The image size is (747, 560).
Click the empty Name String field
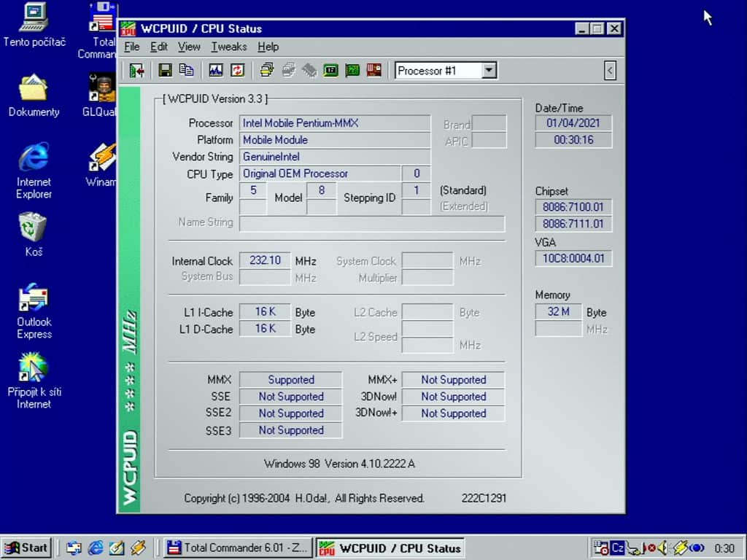pos(372,224)
